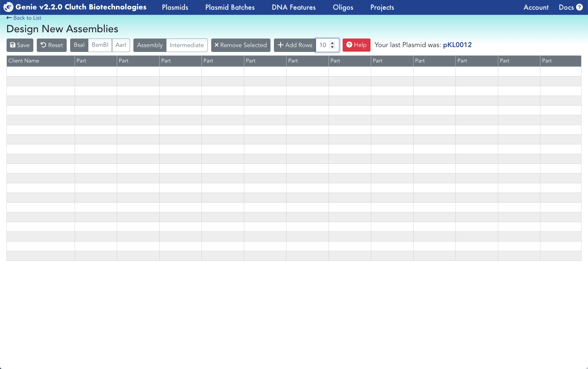588x369 pixels.
Task: Increase row count with up arrow
Action: click(x=332, y=43)
